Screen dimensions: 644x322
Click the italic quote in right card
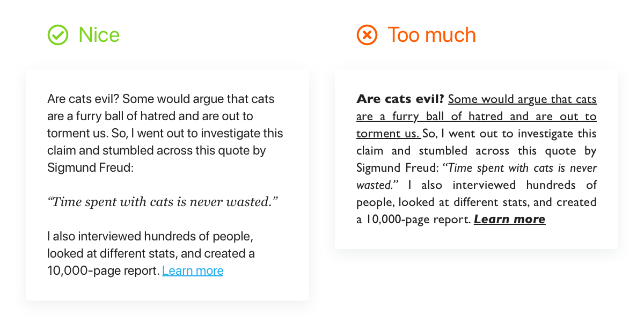(x=477, y=176)
